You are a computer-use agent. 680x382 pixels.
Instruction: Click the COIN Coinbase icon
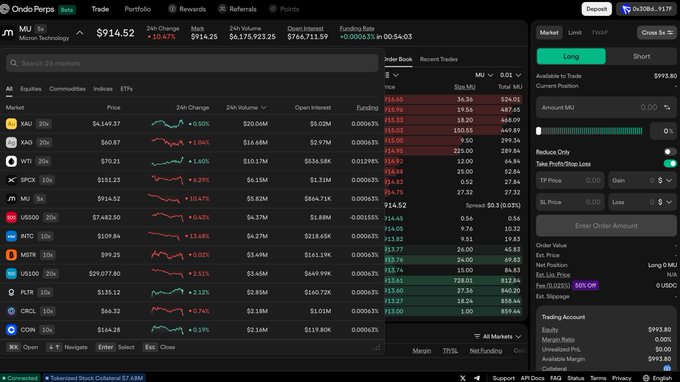coord(11,330)
